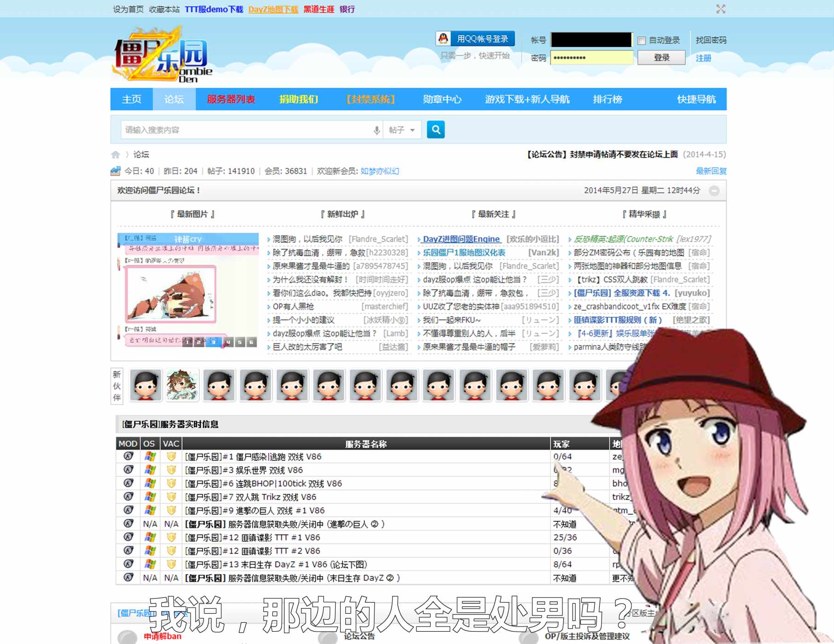Viewport: 834px width, 644px height.
Task: Click the Windows OS icon in #13 DayZ row
Action: pyautogui.click(x=150, y=564)
